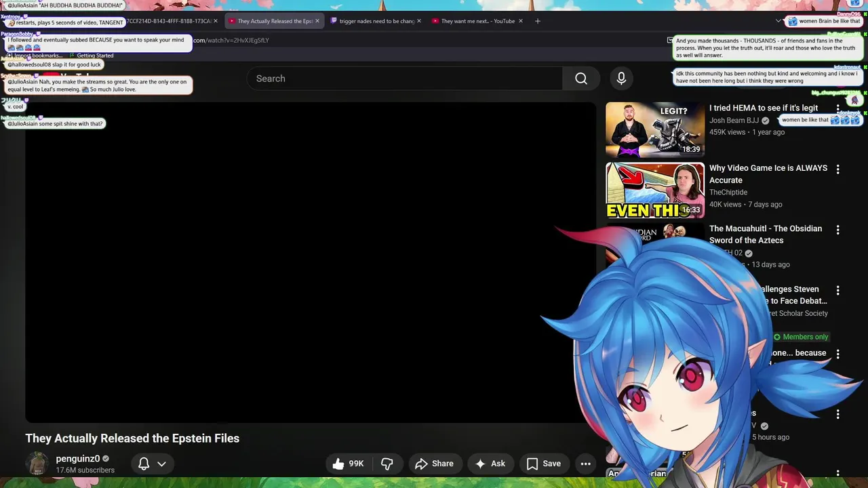The height and width of the screenshot is (488, 868).
Task: Open options menu for Members only video
Action: tap(837, 354)
